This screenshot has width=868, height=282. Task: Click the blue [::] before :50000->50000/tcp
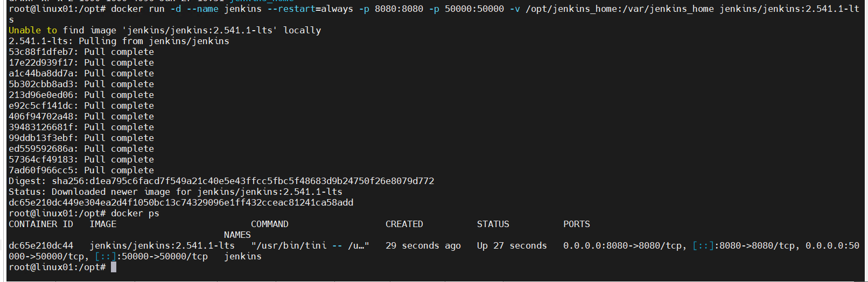[x=106, y=256]
